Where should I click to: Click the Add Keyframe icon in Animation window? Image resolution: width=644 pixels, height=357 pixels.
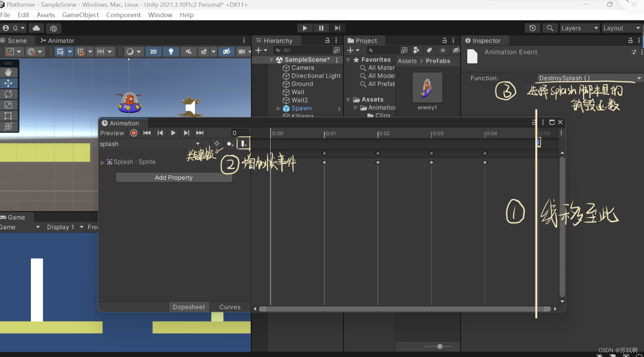tap(230, 144)
